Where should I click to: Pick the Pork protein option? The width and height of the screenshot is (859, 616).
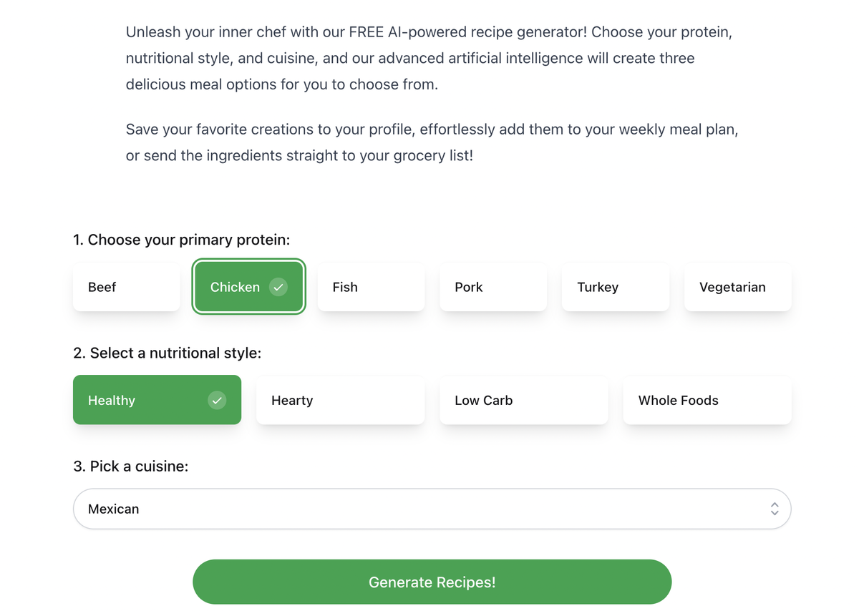pos(493,287)
